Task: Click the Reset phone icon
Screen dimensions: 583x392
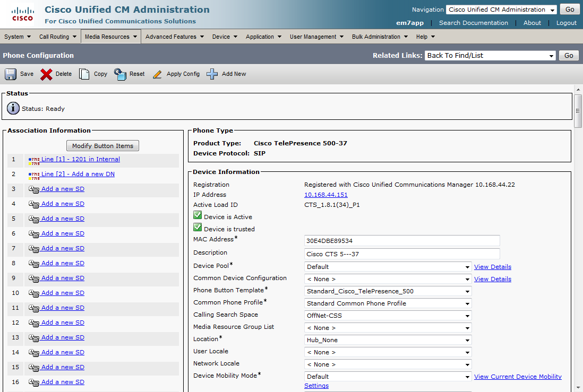Action: (120, 74)
